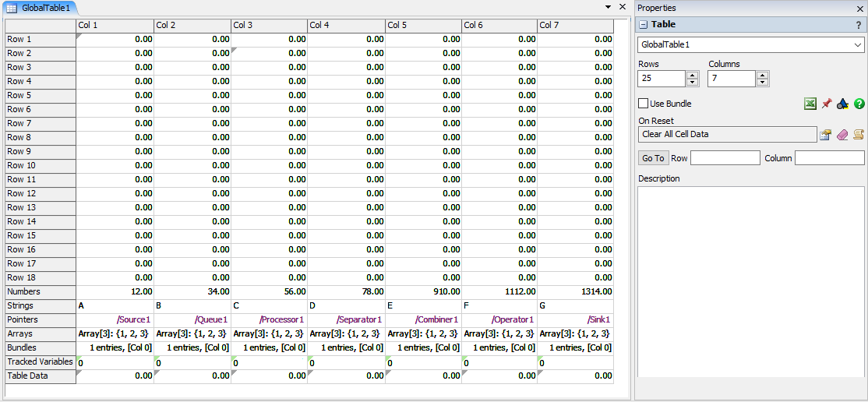Screen dimensions: 868x402
Task: Enable the Use Bundle checkbox
Action: click(x=644, y=104)
